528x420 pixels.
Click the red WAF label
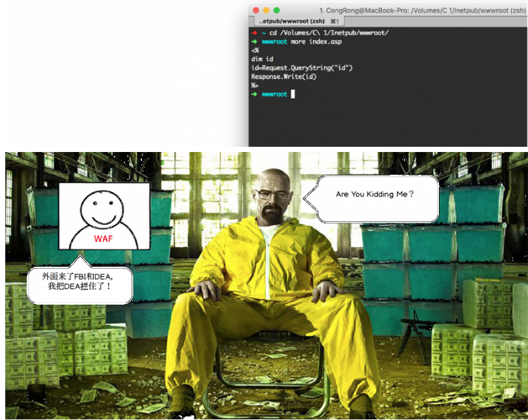tap(104, 239)
